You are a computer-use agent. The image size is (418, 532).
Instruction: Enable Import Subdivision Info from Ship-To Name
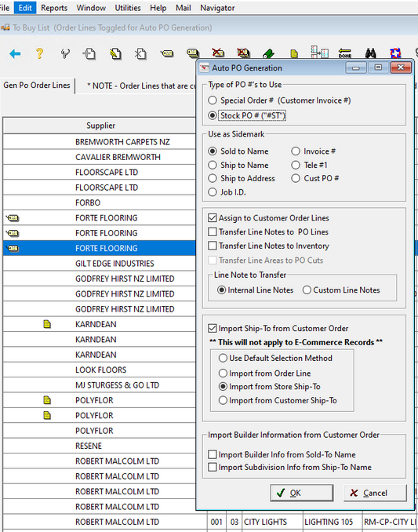213,468
